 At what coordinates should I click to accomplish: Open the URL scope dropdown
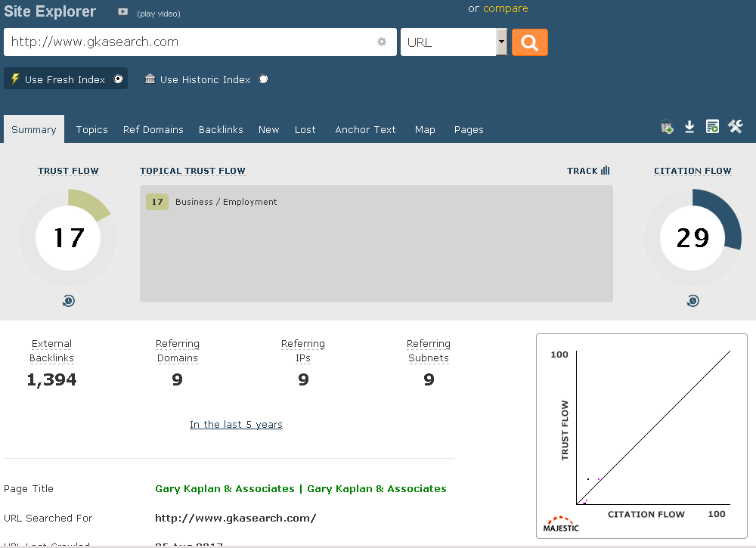point(501,42)
